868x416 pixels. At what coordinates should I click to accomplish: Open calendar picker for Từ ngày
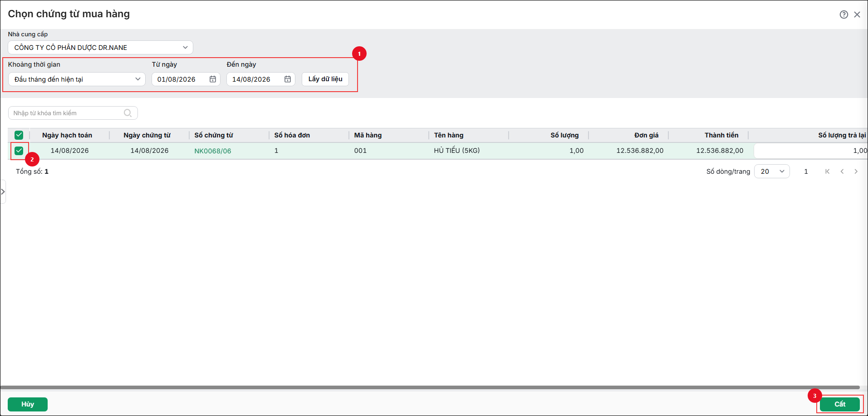(x=213, y=79)
